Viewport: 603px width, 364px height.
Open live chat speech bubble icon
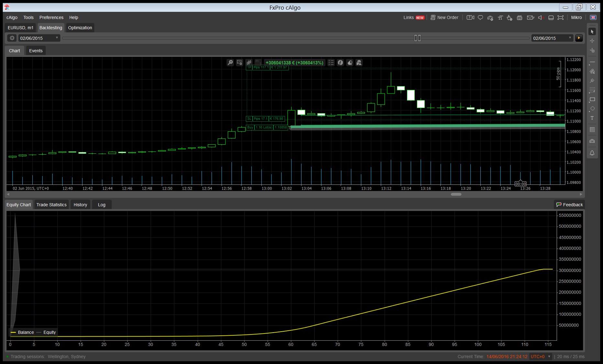(480, 17)
